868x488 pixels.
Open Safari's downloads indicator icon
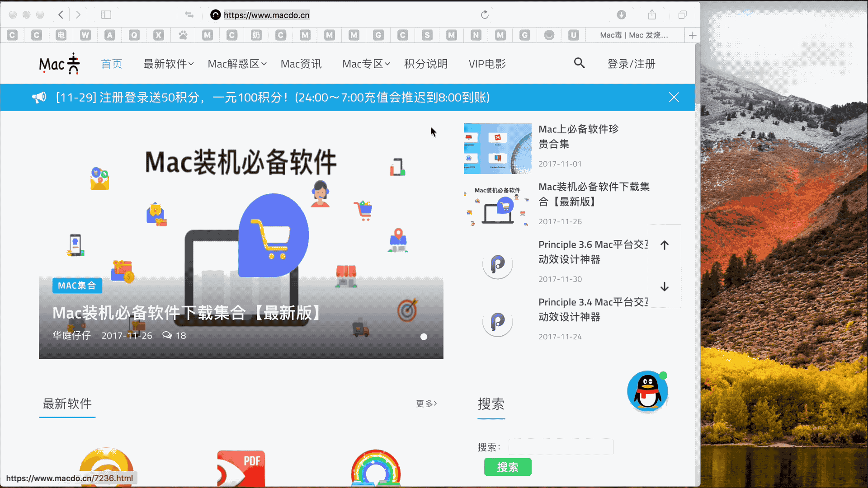pos(621,14)
